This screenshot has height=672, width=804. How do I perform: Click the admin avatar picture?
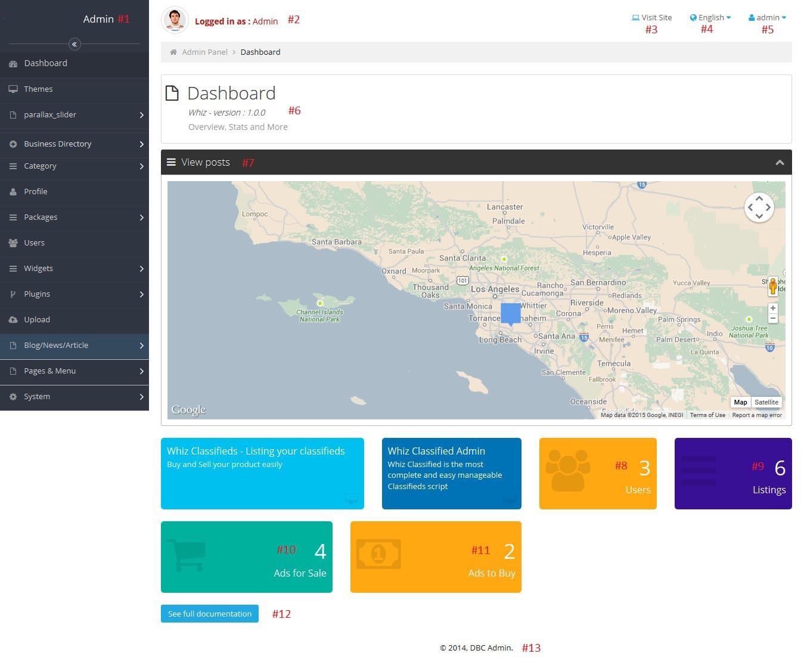pyautogui.click(x=175, y=20)
